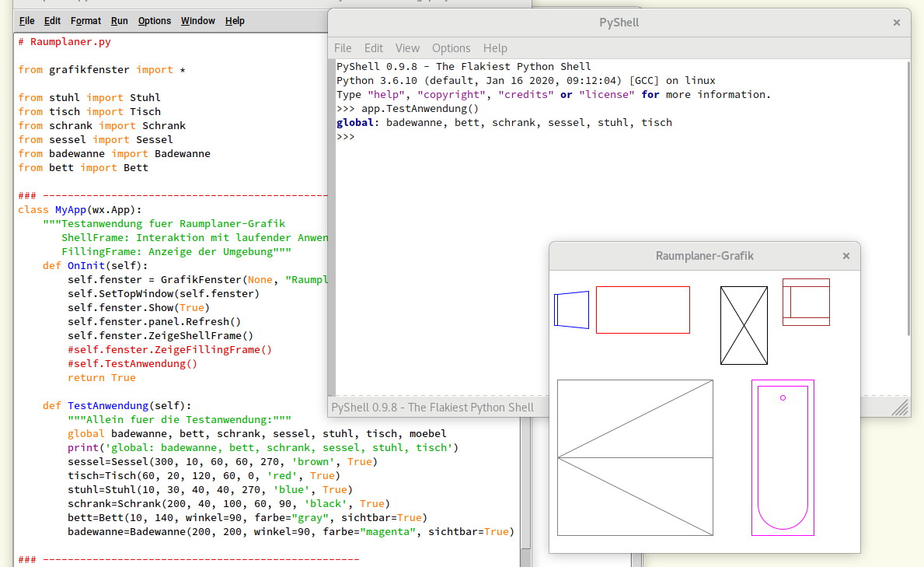This screenshot has height=567, width=924.
Task: Open the File menu in the code editor
Action: 26,21
